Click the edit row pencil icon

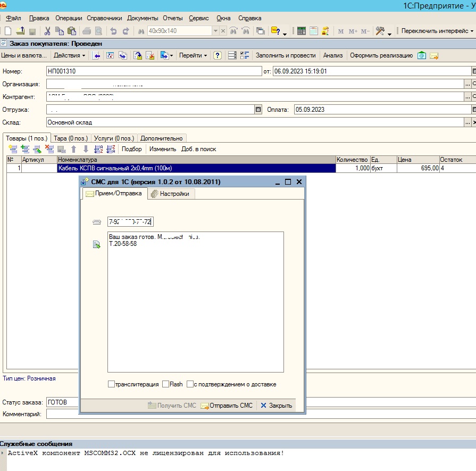[x=37, y=149]
